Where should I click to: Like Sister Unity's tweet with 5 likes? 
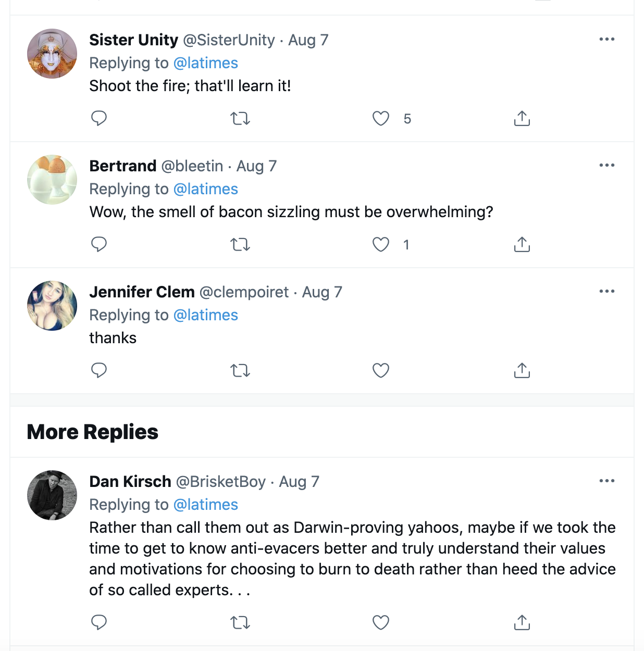[x=381, y=119]
